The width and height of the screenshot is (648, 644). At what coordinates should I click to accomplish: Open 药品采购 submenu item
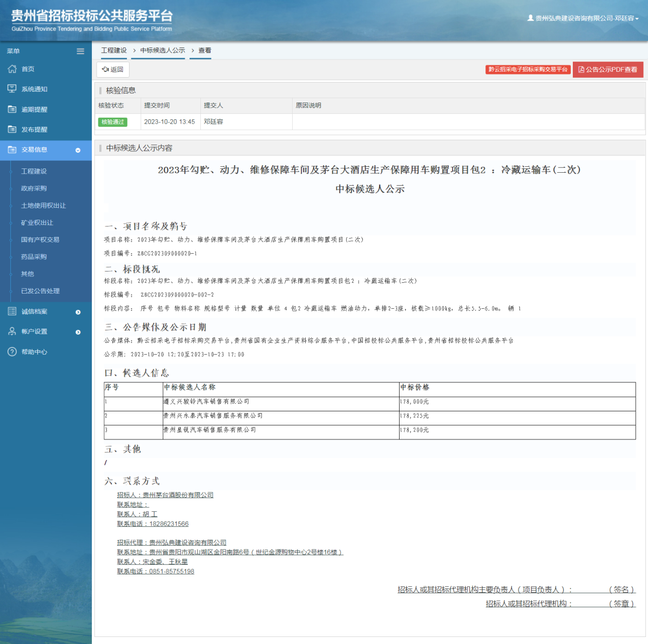[x=34, y=257]
